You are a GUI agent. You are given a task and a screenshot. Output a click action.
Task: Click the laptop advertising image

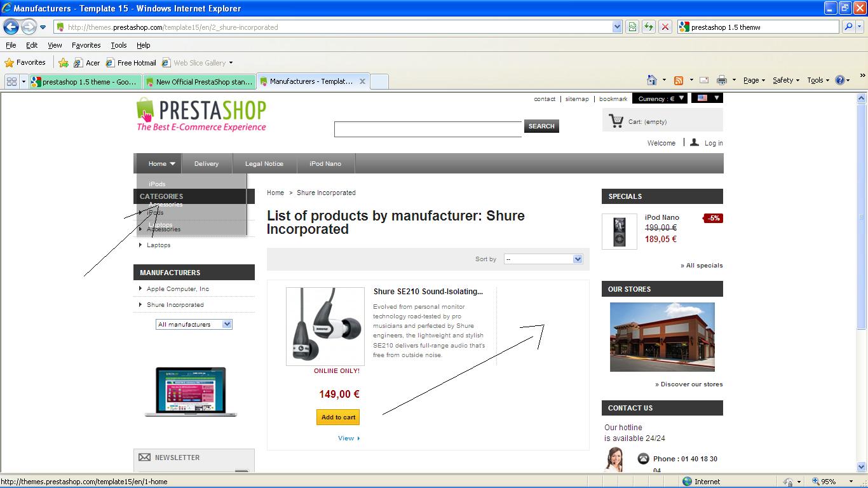coord(191,391)
